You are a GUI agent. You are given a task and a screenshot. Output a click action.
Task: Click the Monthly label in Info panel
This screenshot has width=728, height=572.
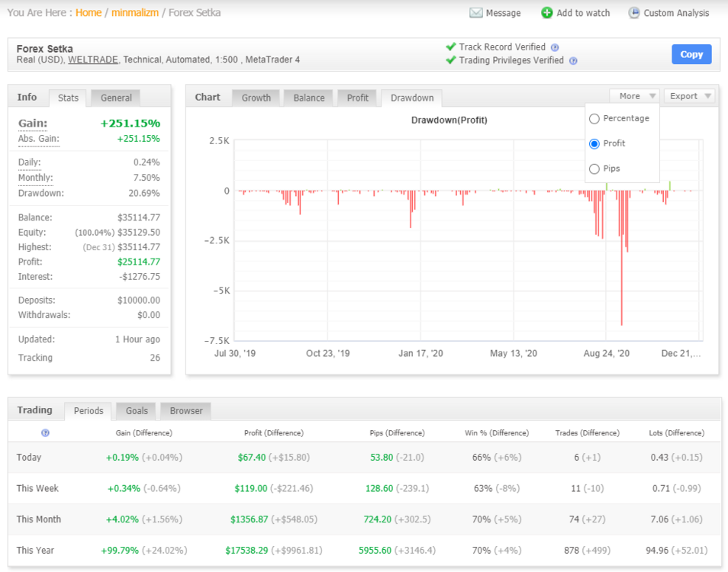[x=35, y=178]
